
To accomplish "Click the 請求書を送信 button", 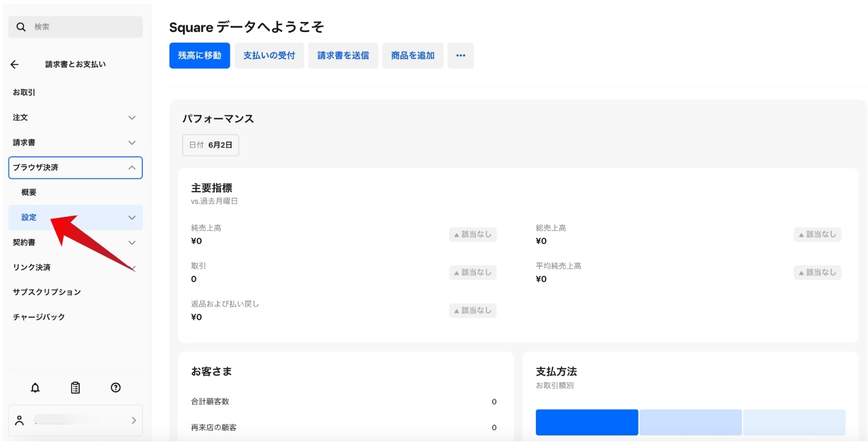I will [343, 55].
